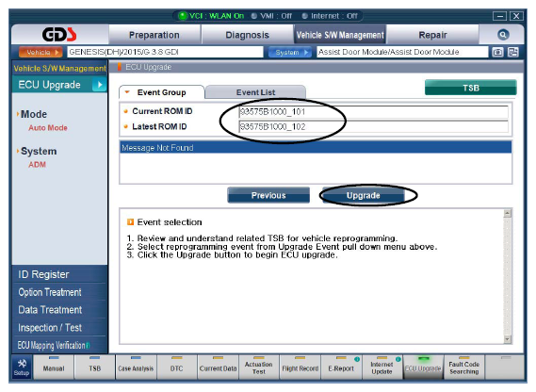The height and width of the screenshot is (392, 536).
Task: Switch to the Event List tab
Action: (255, 92)
